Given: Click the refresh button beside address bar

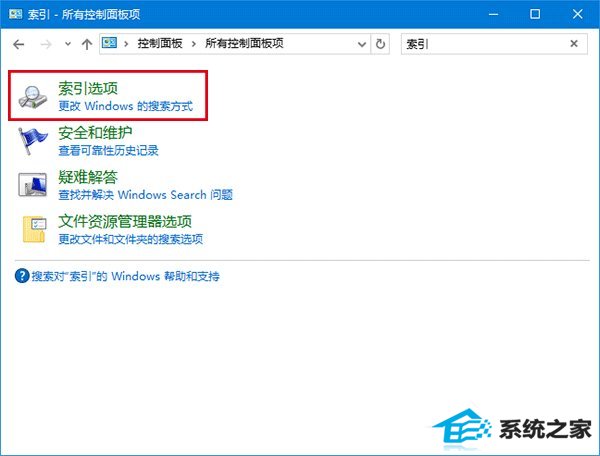Looking at the screenshot, I should point(380,44).
